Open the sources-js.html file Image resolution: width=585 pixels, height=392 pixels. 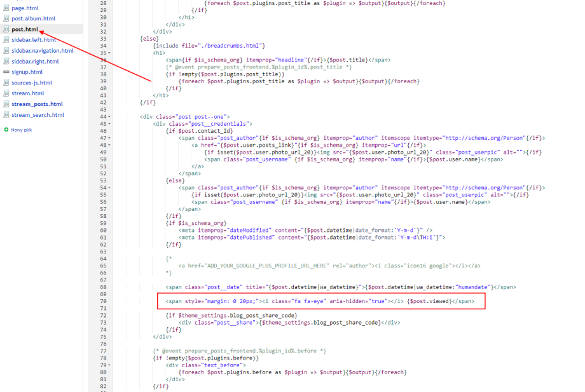tap(32, 83)
